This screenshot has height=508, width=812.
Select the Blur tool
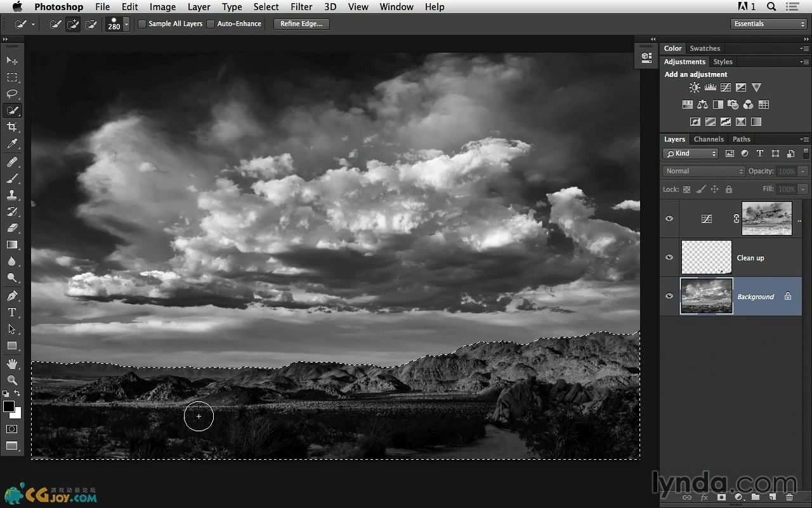tap(12, 261)
